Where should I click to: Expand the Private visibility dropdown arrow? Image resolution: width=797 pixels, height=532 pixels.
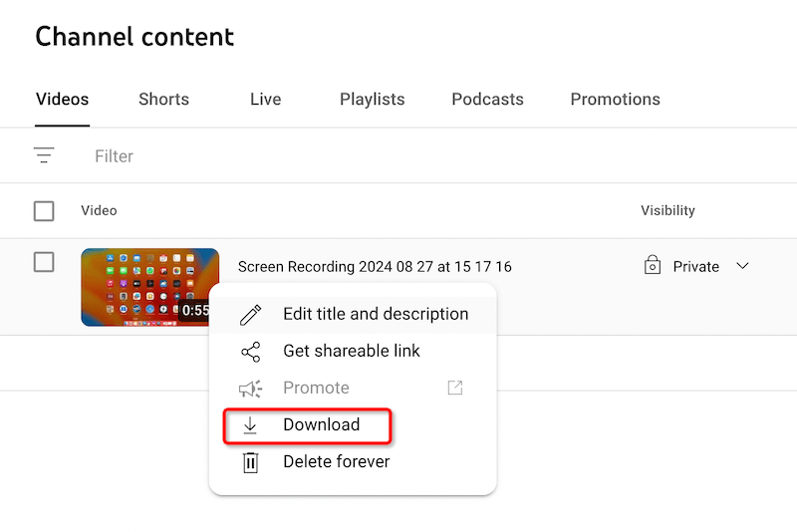point(742,266)
